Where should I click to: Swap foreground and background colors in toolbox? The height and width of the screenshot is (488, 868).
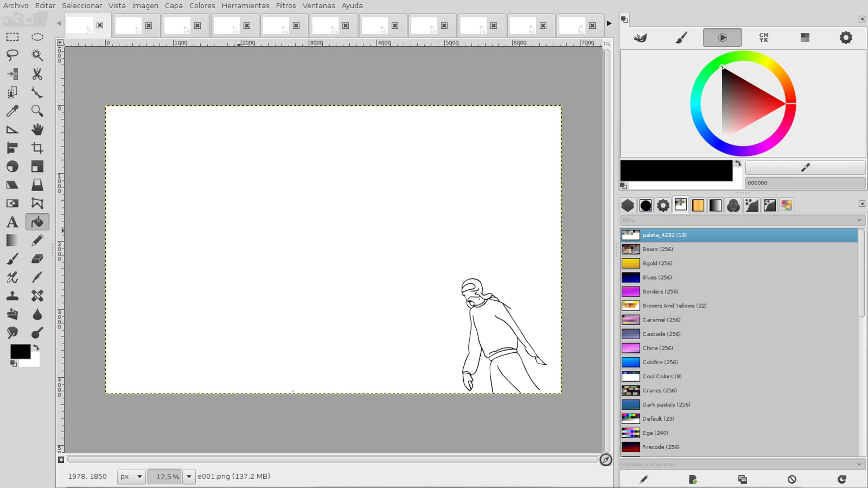coord(36,348)
